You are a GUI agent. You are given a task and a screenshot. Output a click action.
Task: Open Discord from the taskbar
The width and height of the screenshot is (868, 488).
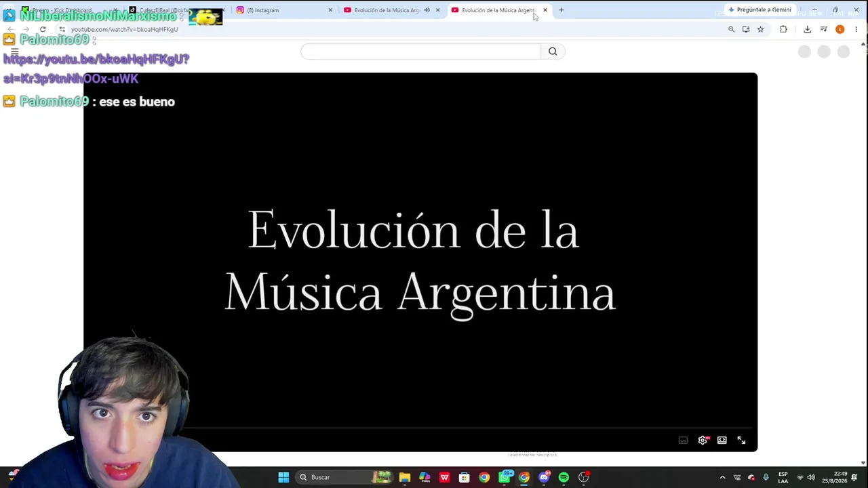tap(544, 477)
